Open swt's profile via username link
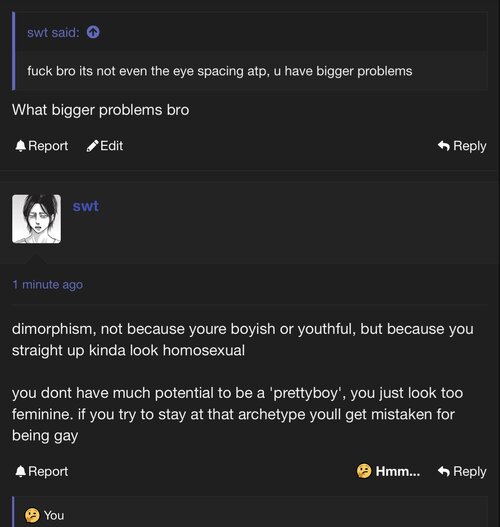 pyautogui.click(x=86, y=206)
